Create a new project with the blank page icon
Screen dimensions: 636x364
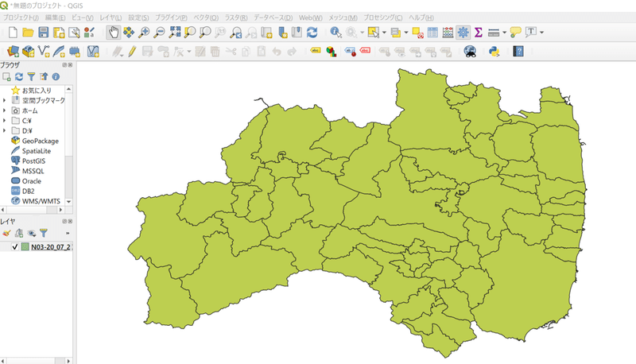pos(13,33)
